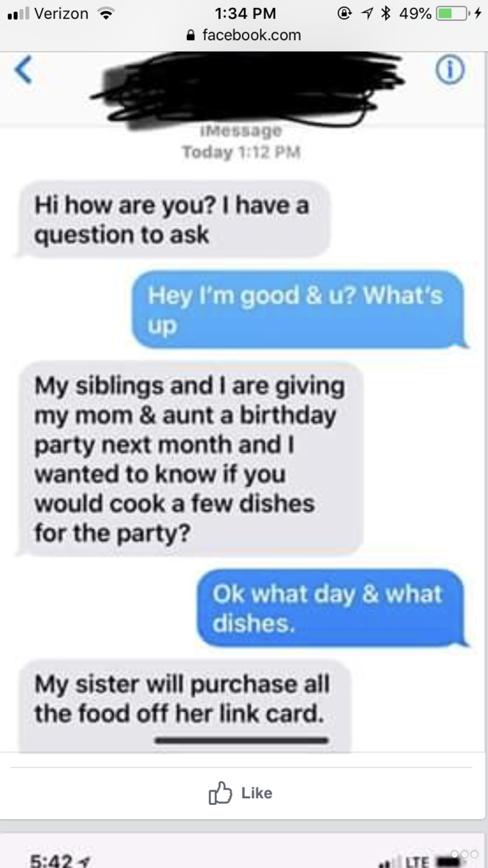Tap the Wi-Fi status icon
488x868 pixels.
(x=104, y=13)
